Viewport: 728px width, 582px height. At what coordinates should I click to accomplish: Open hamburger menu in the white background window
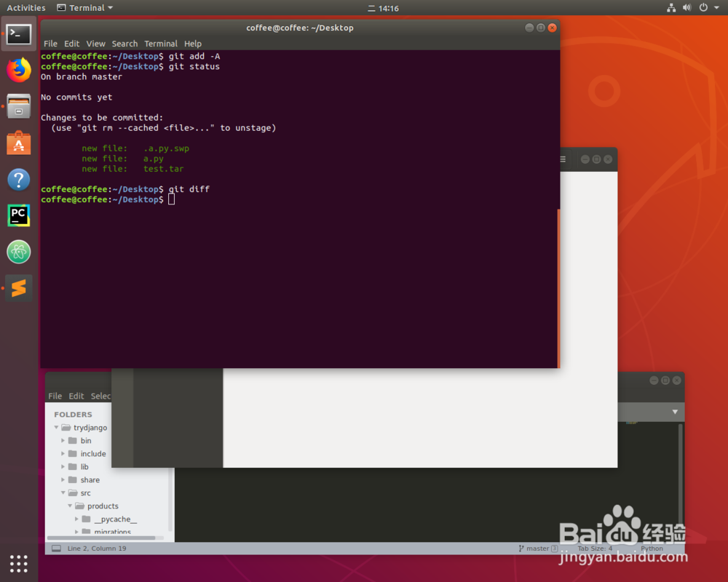[563, 159]
